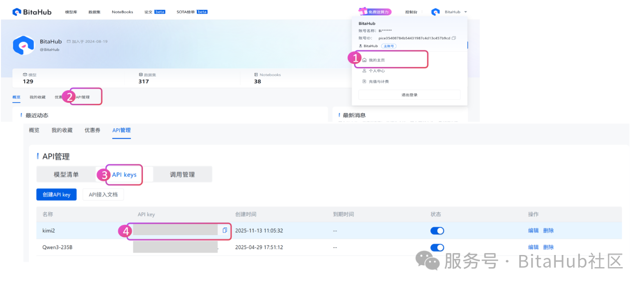Open API管理 tab in upper profile
644x287 pixels.
pos(83,97)
